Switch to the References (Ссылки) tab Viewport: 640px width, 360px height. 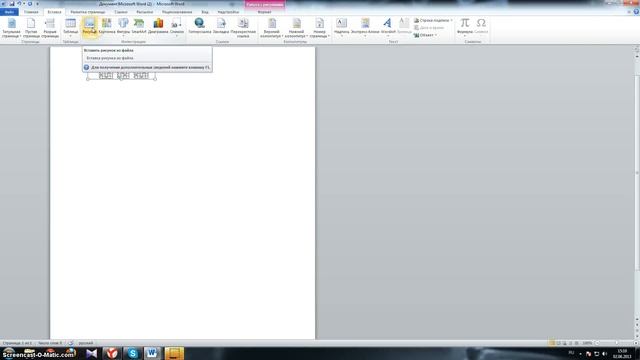tap(121, 12)
